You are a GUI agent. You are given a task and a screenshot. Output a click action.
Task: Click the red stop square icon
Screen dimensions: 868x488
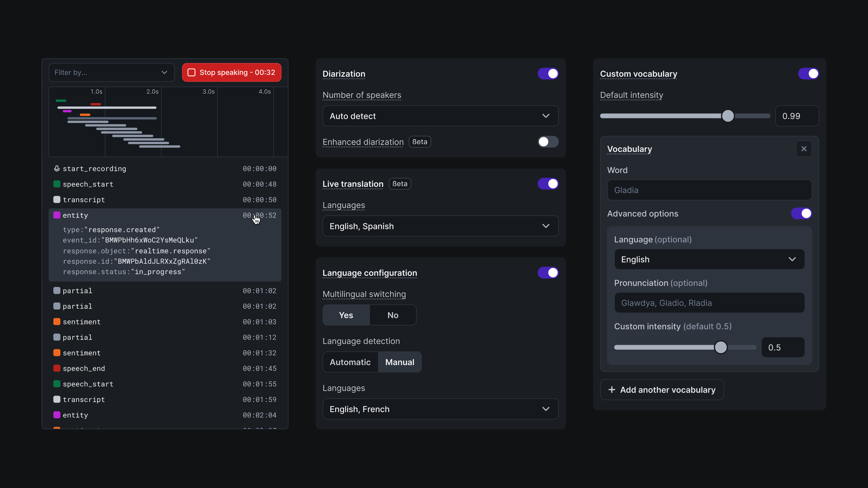click(191, 72)
